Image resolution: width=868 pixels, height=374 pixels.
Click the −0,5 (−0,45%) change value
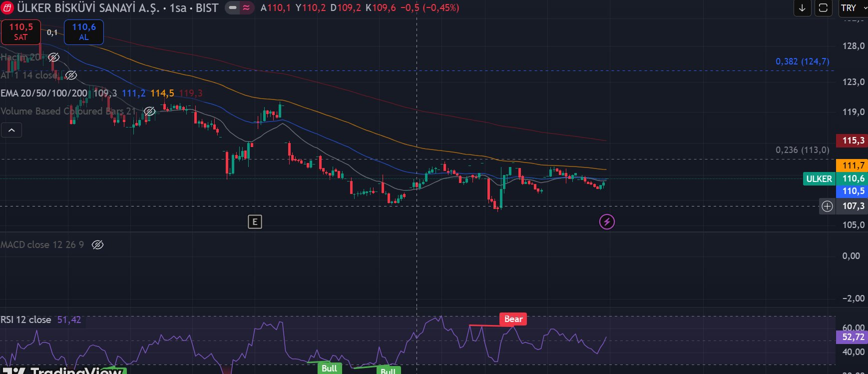430,8
